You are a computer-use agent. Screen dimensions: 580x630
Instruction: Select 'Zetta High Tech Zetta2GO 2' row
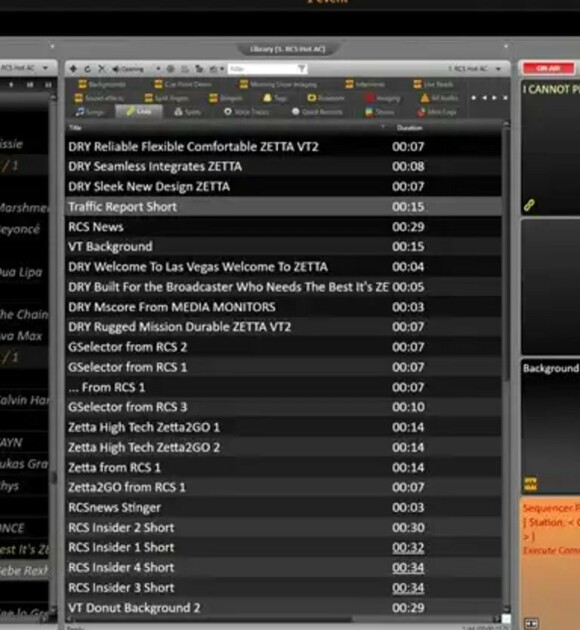click(x=283, y=447)
